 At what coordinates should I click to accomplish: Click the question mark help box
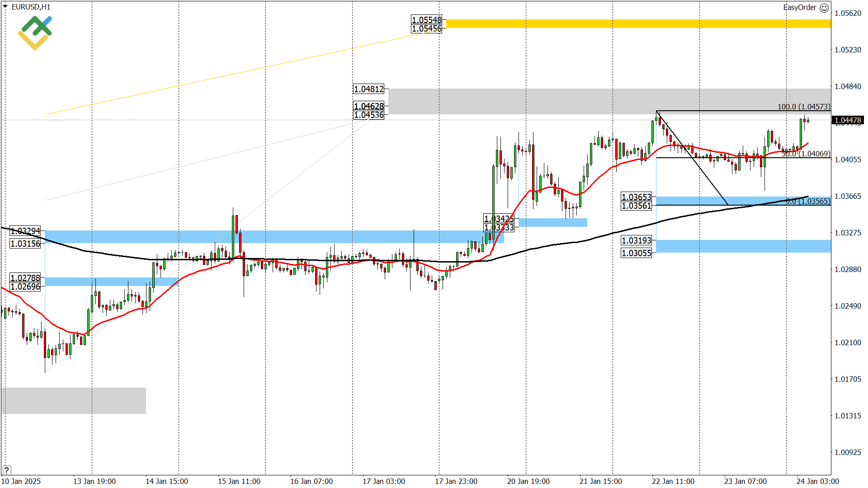6,469
